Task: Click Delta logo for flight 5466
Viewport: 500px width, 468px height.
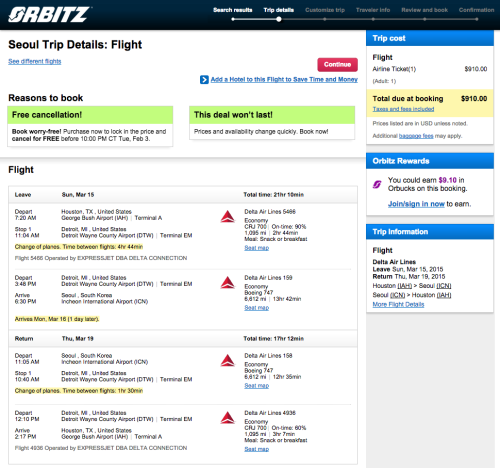Action: pyautogui.click(x=228, y=217)
